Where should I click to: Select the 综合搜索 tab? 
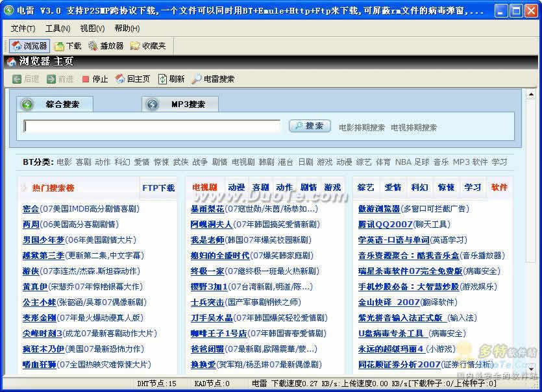(55, 104)
